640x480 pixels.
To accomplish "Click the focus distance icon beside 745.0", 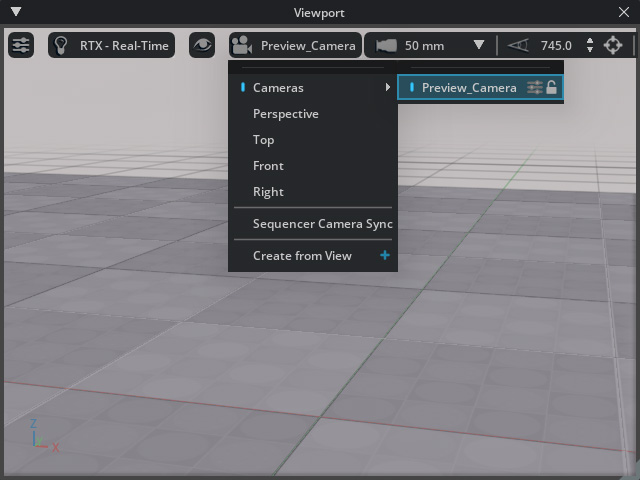I will point(516,45).
